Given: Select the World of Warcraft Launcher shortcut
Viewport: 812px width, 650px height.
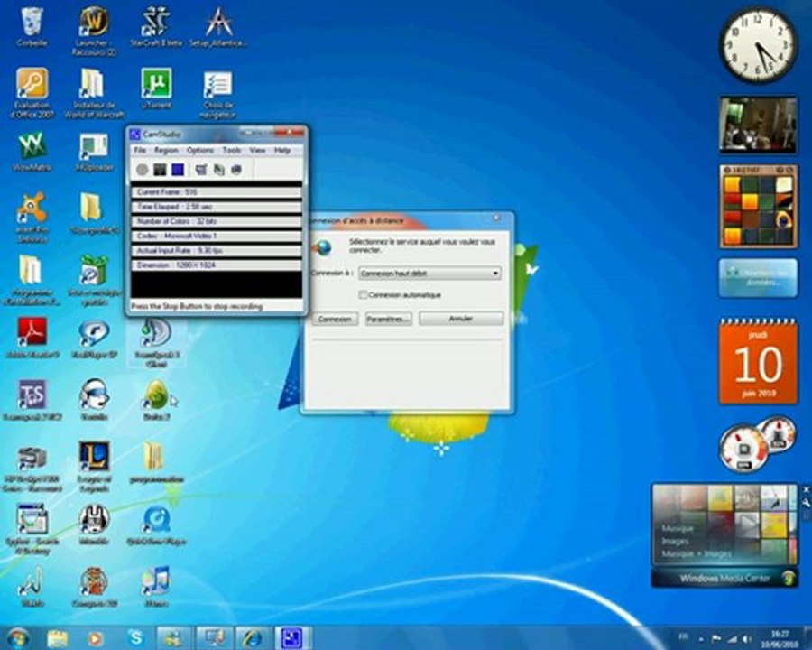Looking at the screenshot, I should [94, 30].
